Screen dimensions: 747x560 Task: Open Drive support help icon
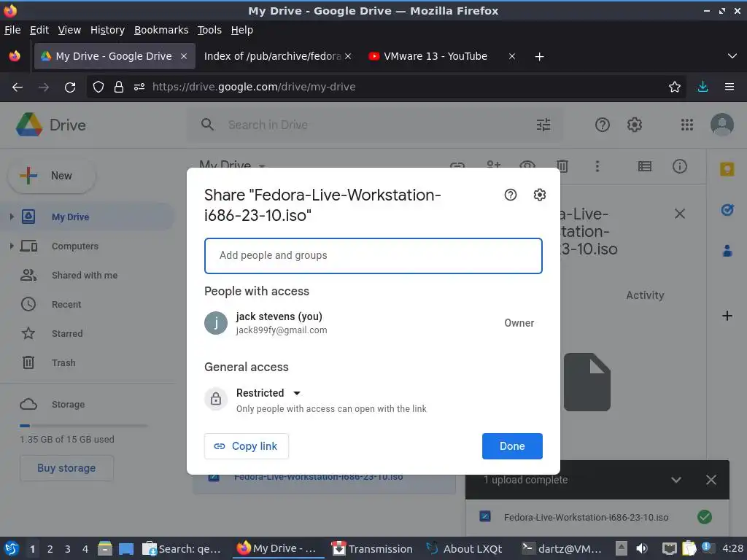[602, 125]
